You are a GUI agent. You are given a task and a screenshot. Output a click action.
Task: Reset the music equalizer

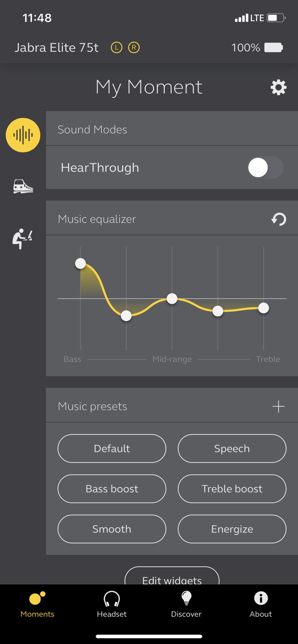tap(278, 219)
